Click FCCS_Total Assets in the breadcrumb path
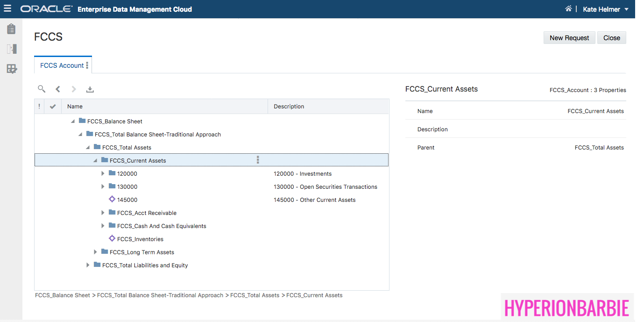This screenshot has height=322, width=644. (x=255, y=295)
